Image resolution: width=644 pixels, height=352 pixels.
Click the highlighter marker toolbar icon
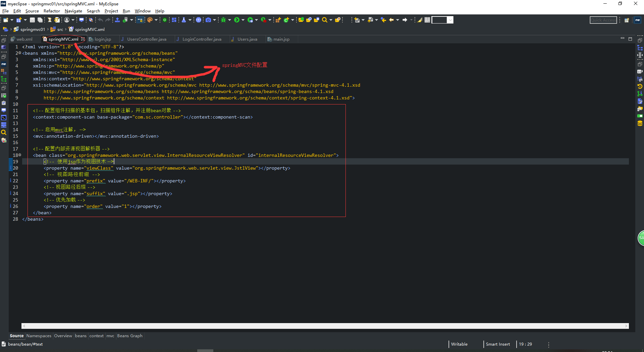(x=420, y=20)
